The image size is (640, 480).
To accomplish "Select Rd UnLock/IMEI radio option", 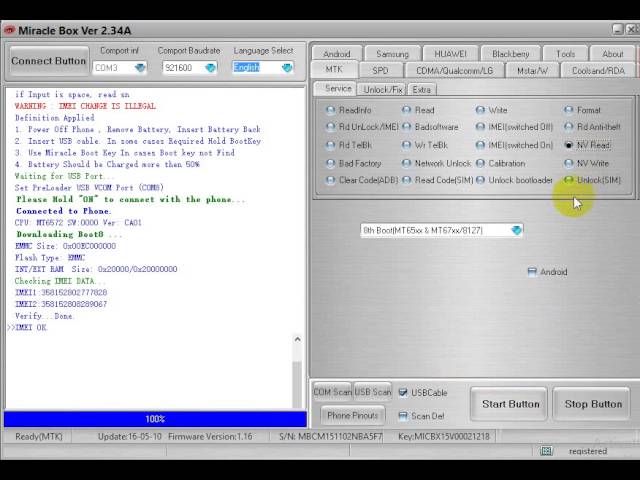I will (x=362, y=127).
